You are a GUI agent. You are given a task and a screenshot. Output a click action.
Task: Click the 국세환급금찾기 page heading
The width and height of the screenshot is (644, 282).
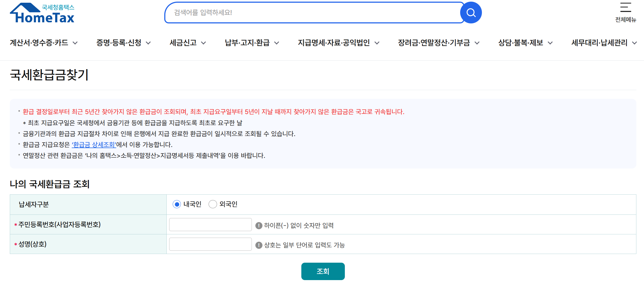tap(49, 75)
